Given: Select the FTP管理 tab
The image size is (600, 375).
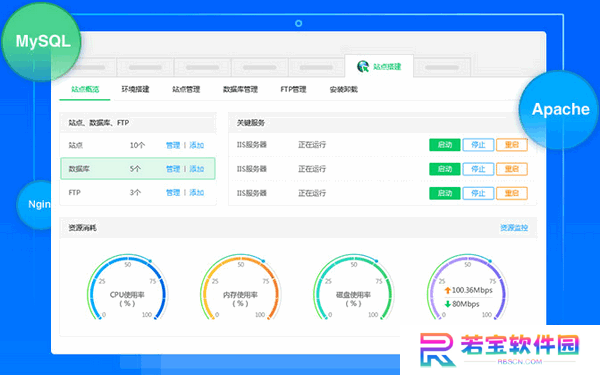Looking at the screenshot, I should 293,89.
